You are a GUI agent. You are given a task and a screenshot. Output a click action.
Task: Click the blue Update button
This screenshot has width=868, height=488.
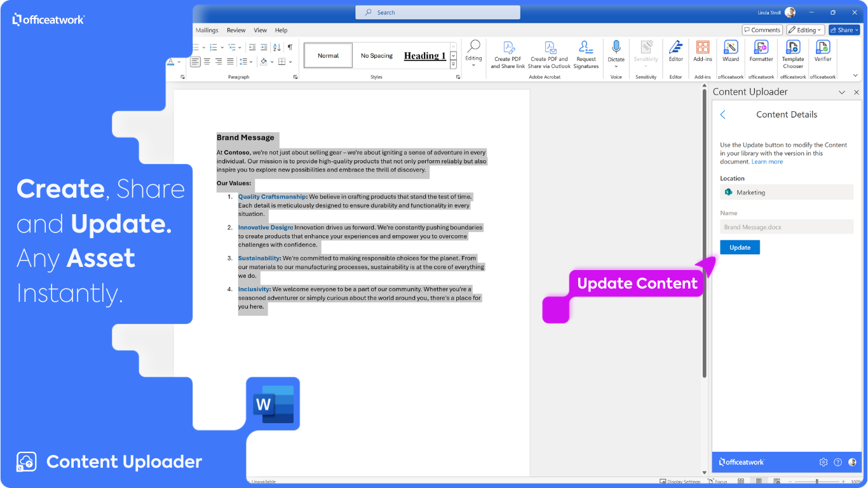point(740,247)
